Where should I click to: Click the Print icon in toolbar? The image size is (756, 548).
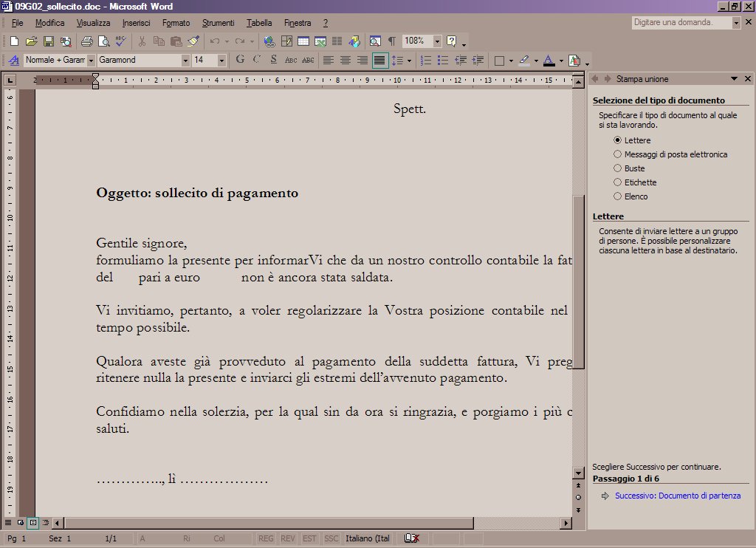[86, 41]
